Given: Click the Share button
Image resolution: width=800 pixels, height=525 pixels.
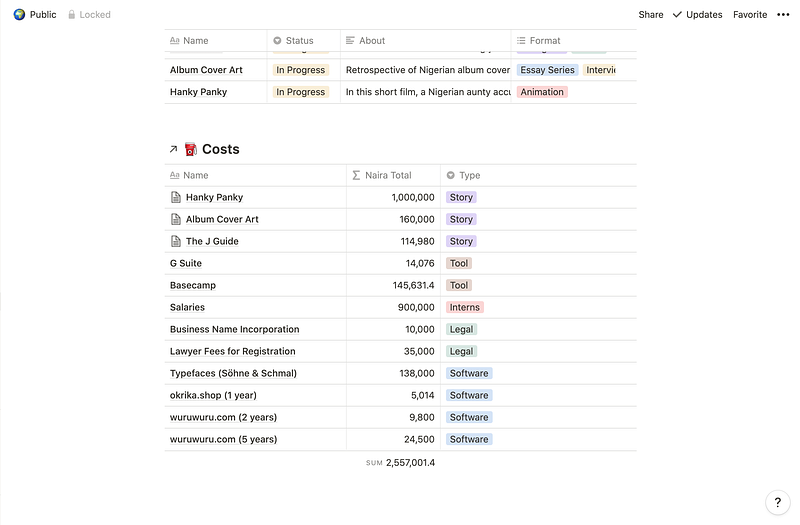Looking at the screenshot, I should point(651,15).
